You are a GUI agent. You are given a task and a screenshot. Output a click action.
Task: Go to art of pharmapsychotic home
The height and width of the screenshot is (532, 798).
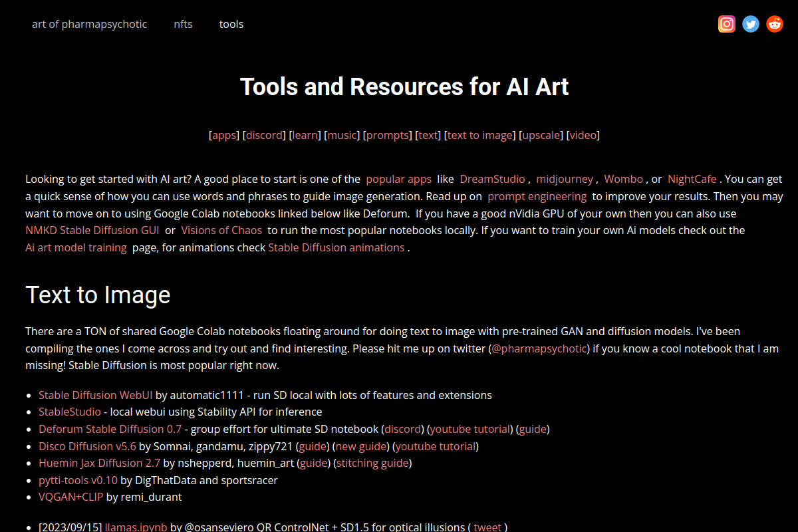point(90,24)
